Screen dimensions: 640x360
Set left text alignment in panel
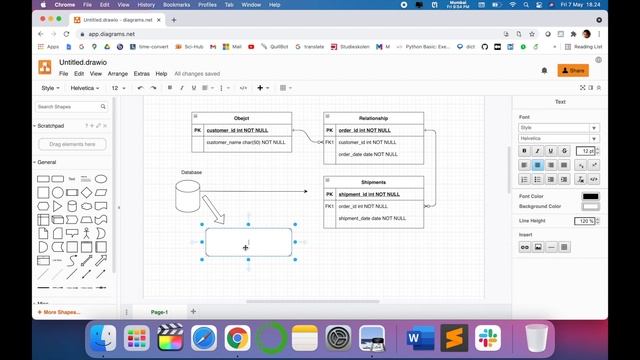(x=524, y=165)
